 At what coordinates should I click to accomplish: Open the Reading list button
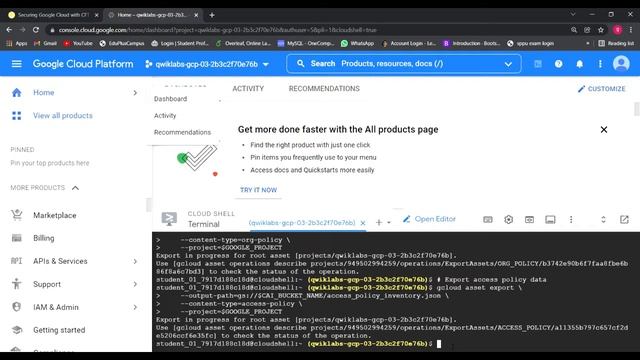click(616, 43)
